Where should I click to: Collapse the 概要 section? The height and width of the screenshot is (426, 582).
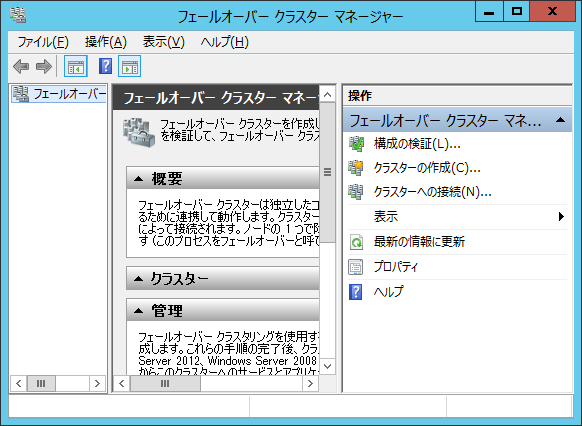pyautogui.click(x=138, y=179)
